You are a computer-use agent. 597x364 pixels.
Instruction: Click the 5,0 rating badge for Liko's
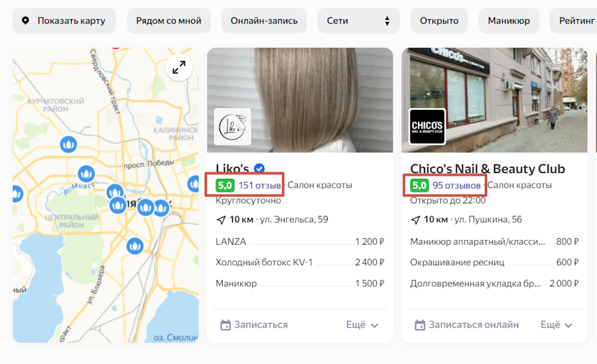click(225, 186)
